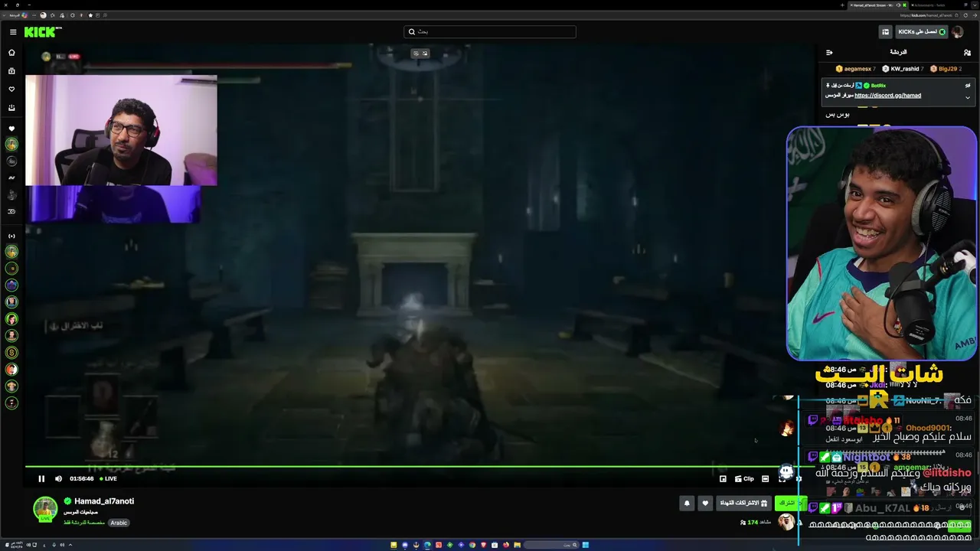Select top gifter BigJ29
The width and height of the screenshot is (980, 551).
coord(947,69)
